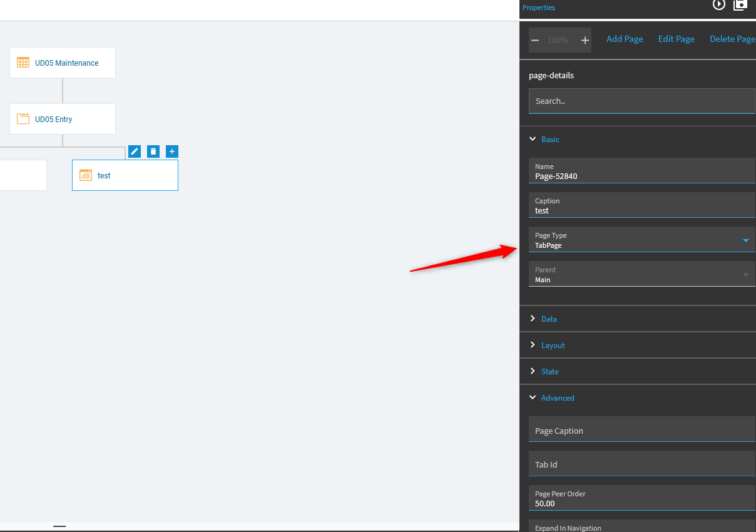The image size is (756, 532).
Task: Click Edit Page
Action: [677, 39]
